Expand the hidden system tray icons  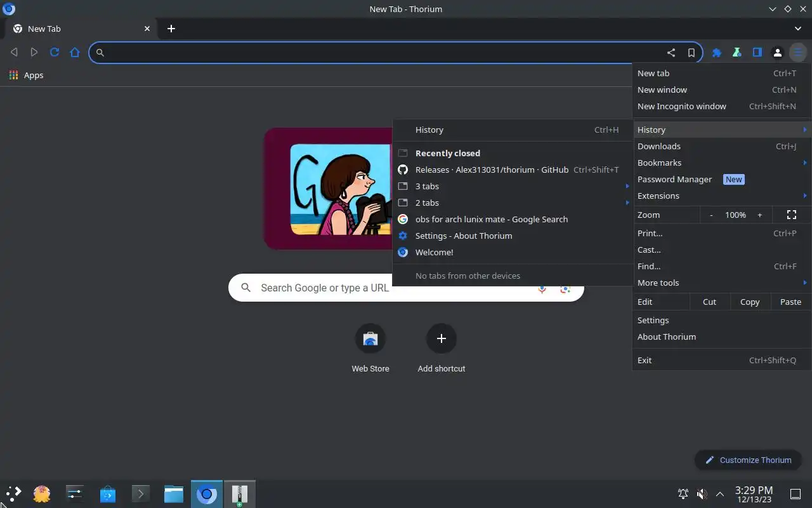[720, 493]
